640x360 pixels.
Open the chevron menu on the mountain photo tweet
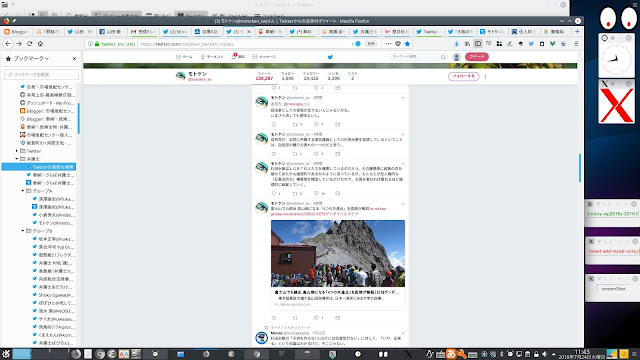[403, 203]
